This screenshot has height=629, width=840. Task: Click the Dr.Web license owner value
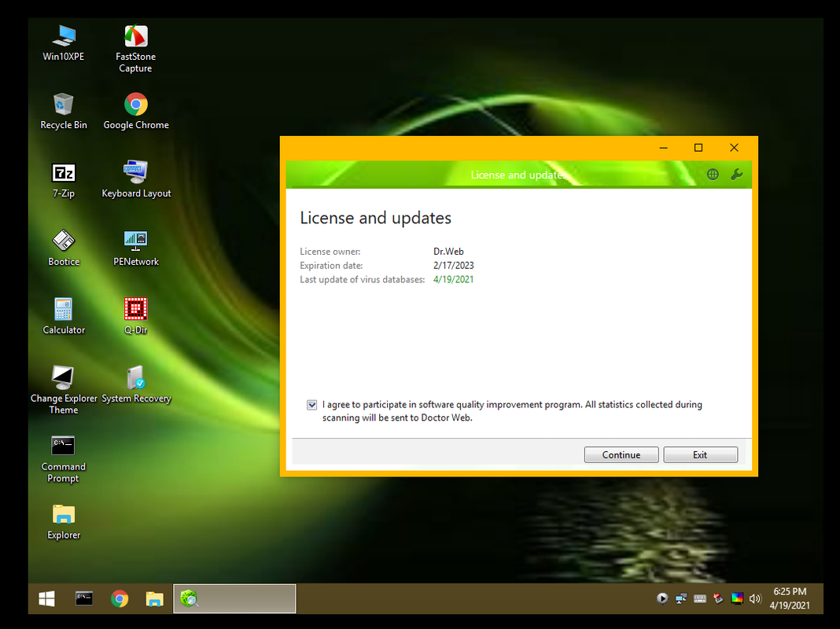[448, 252]
